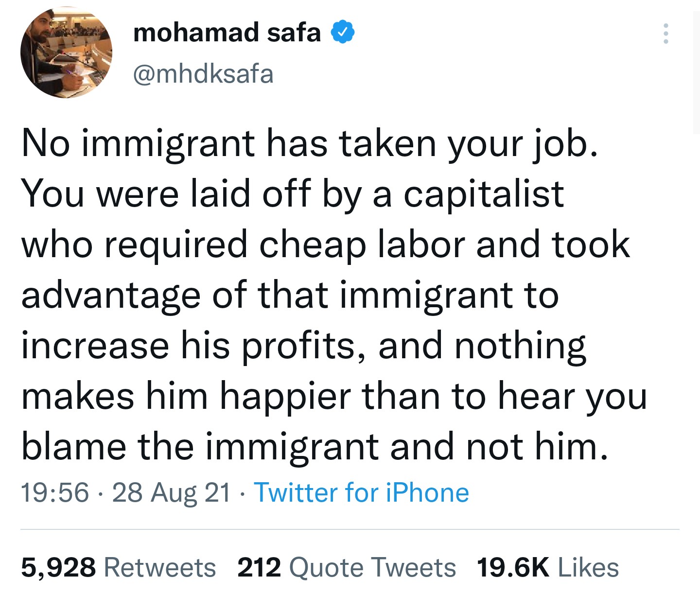
Task: Click the last line "blame the immigrant and not him."
Action: tap(315, 447)
